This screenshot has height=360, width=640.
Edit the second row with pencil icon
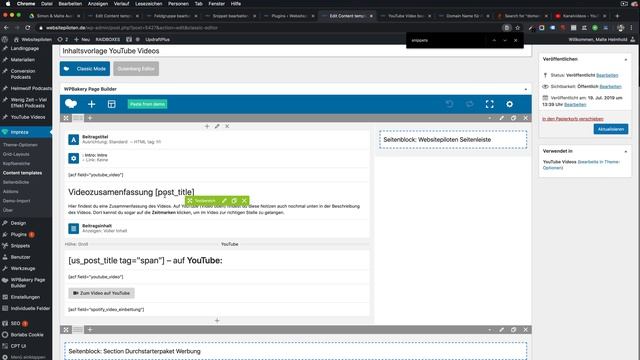tap(502, 329)
